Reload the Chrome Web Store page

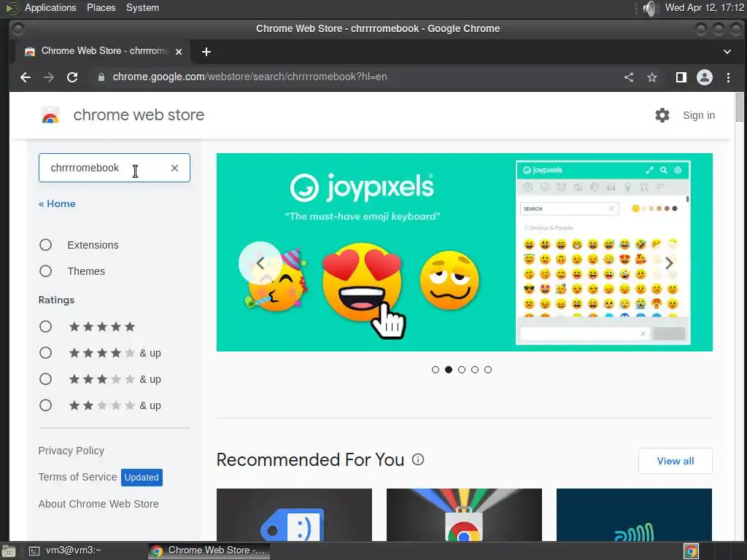pos(72,77)
